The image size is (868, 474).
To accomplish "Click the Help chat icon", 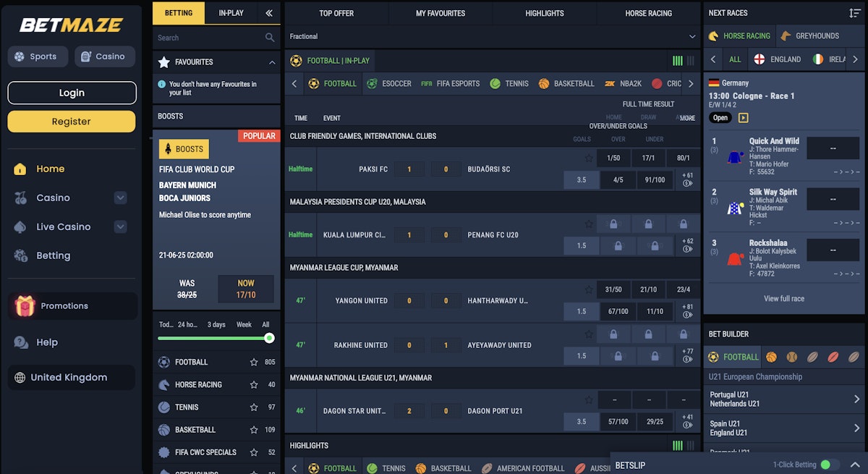I will pos(21,342).
